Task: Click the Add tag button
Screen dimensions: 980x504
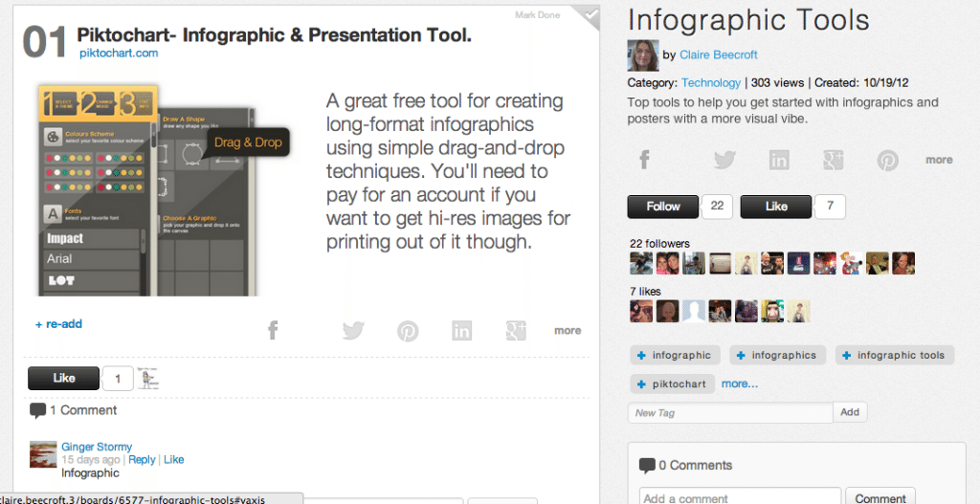Action: coord(850,412)
